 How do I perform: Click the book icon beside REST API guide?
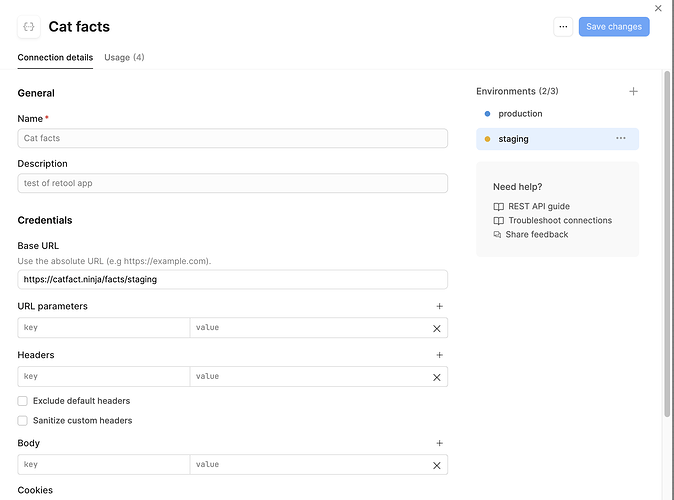pos(498,206)
